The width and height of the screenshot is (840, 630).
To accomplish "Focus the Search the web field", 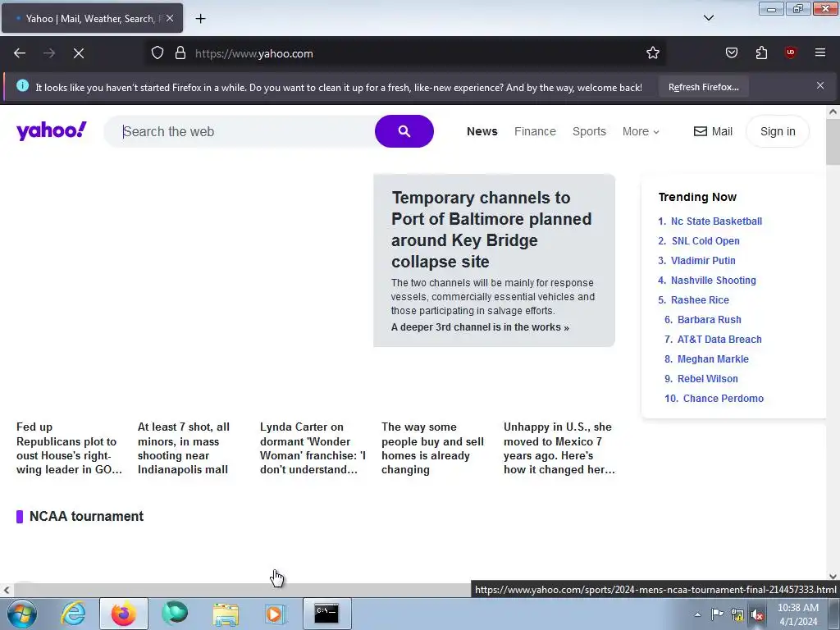I will (241, 131).
